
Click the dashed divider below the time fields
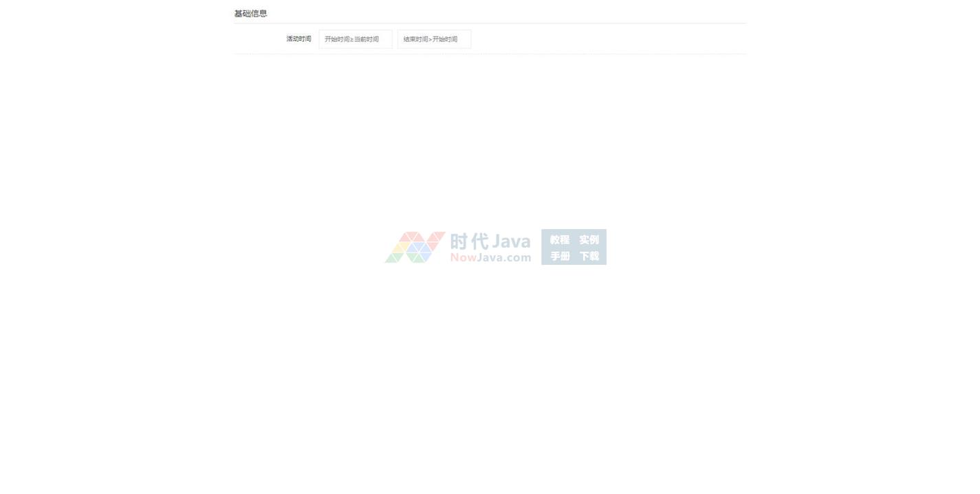[x=490, y=54]
